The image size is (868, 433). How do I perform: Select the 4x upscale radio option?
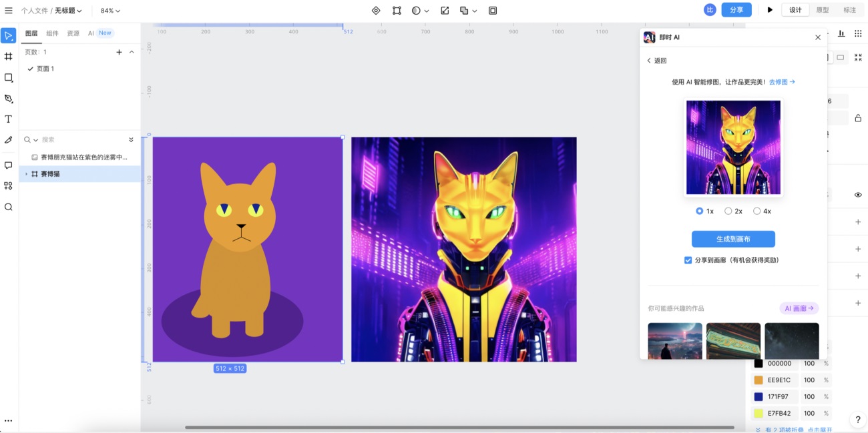(x=756, y=211)
